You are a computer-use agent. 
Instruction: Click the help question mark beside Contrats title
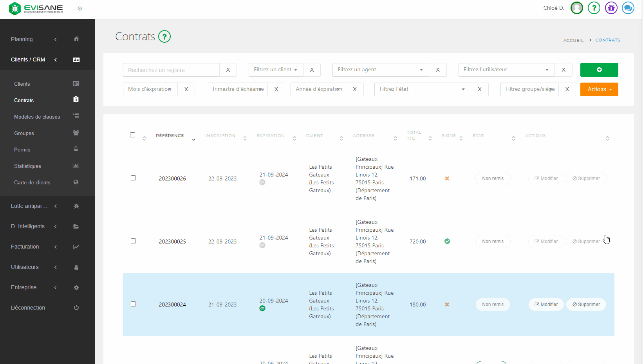[164, 37]
